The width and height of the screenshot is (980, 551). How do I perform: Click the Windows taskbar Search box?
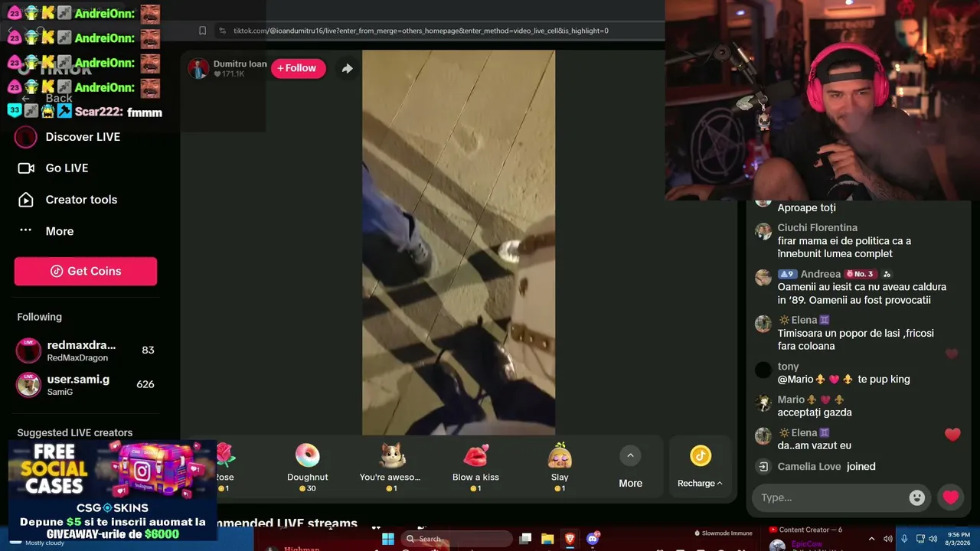click(x=458, y=539)
